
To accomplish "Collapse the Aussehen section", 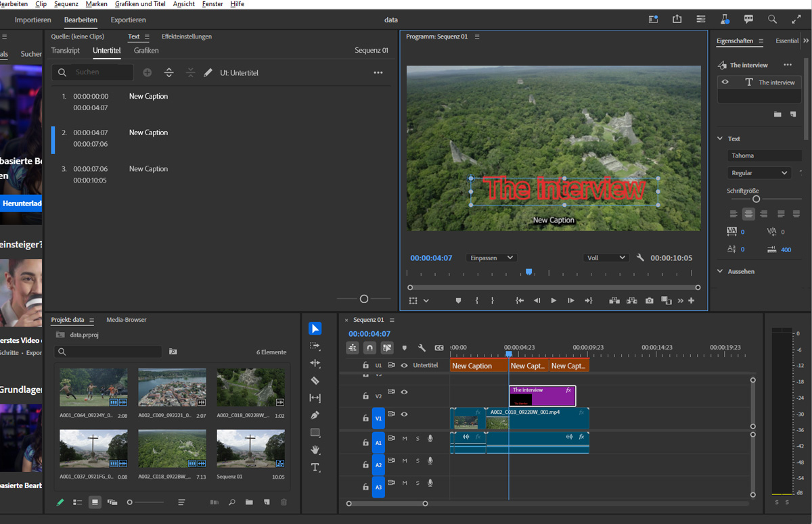I will point(720,272).
